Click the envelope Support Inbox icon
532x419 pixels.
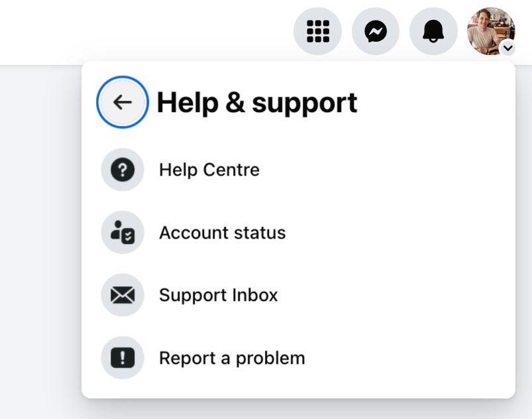point(123,295)
